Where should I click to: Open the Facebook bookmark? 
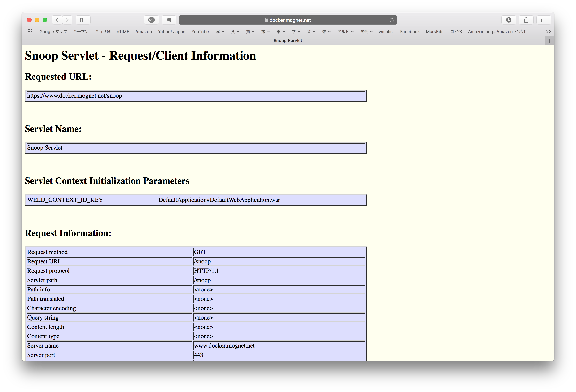[410, 31]
